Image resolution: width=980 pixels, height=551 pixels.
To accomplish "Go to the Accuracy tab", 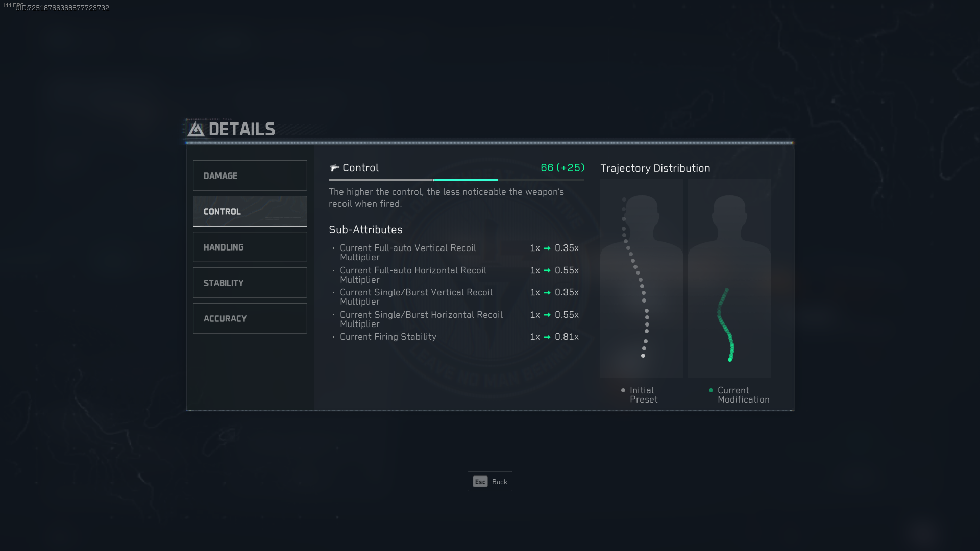I will tap(250, 318).
